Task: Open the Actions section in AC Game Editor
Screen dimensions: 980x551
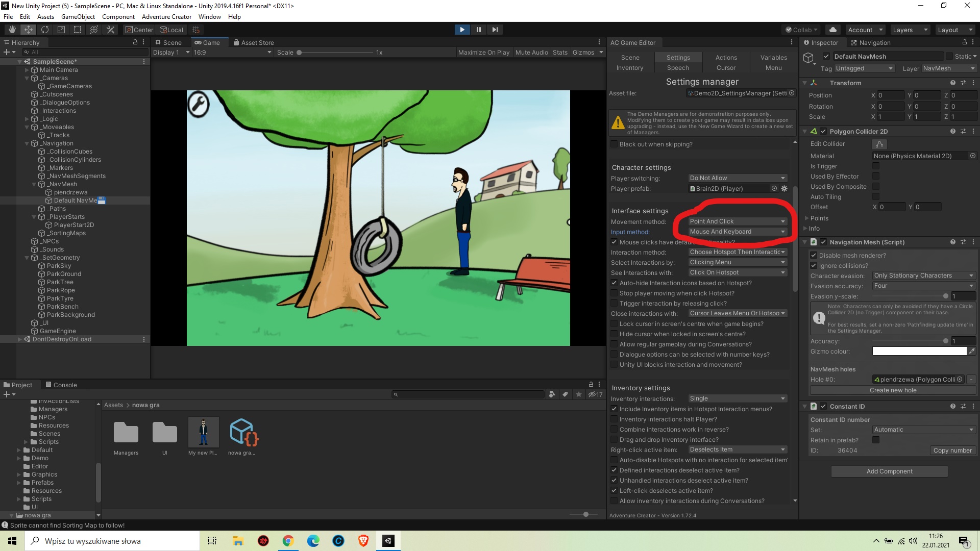Action: tap(726, 58)
